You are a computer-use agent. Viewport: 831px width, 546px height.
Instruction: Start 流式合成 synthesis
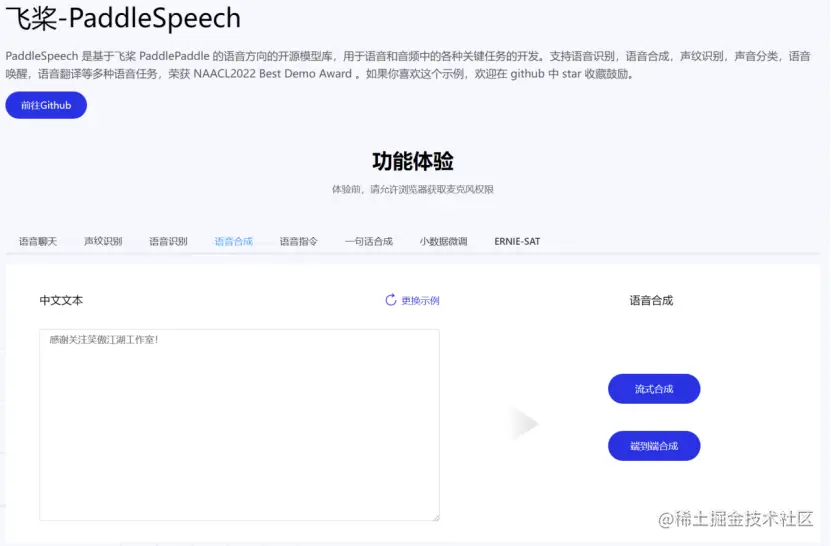tap(654, 389)
